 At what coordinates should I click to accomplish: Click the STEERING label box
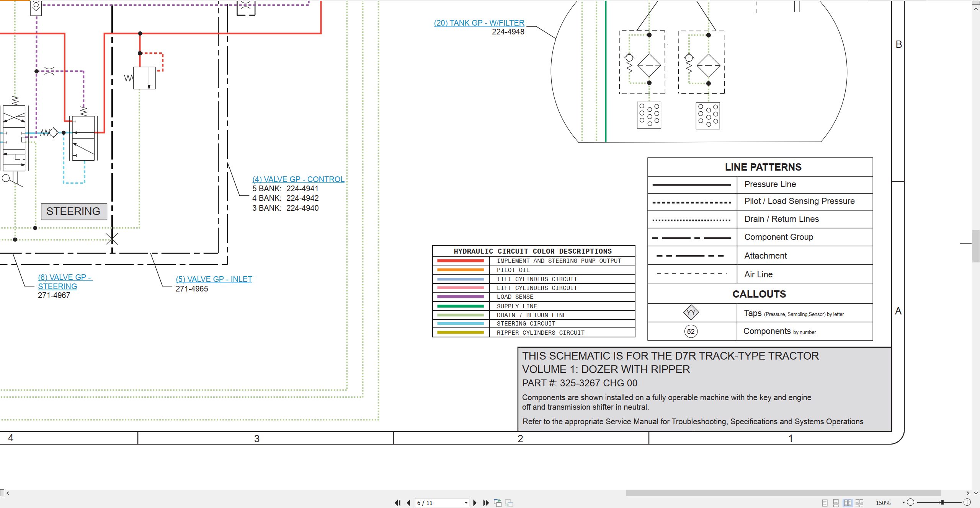74,212
